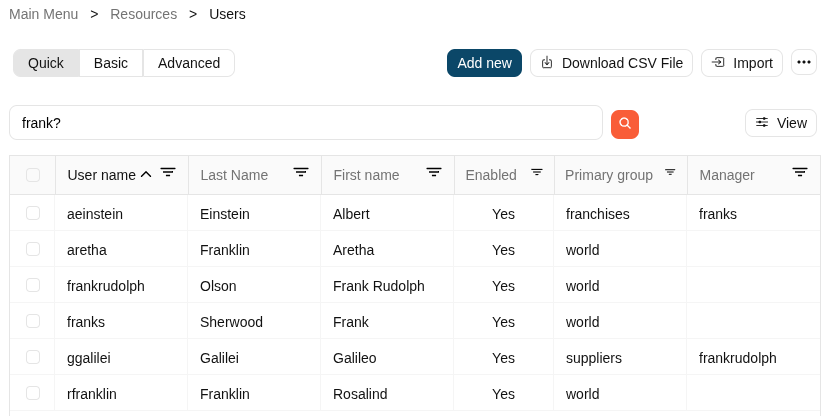Tick the checkbox beside rfranklin
The image size is (827, 416).
coord(33,393)
